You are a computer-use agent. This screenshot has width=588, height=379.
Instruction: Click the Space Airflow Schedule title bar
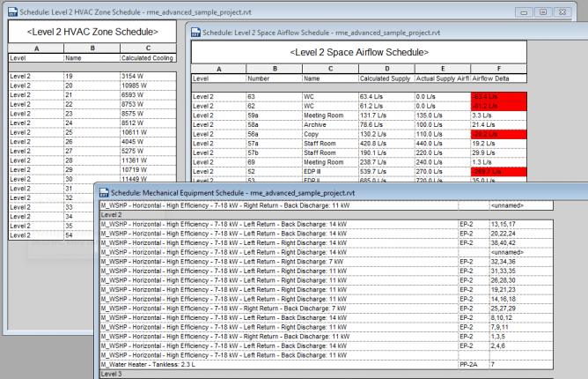[388, 33]
